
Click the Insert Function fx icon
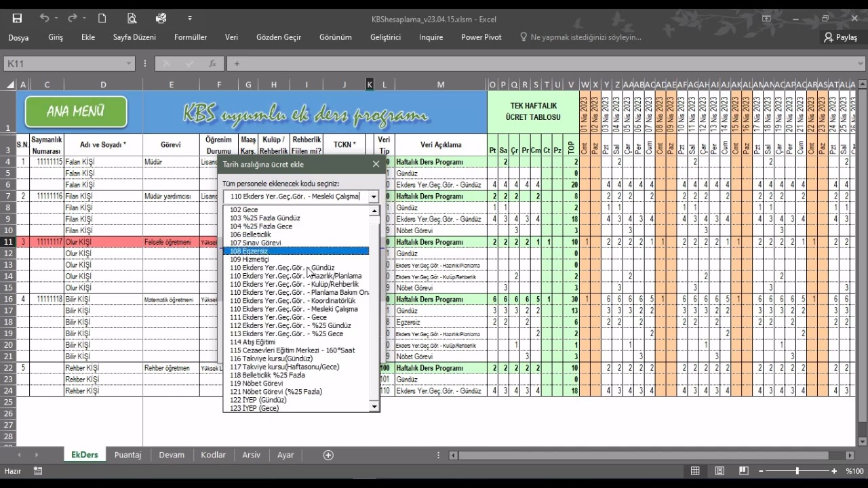212,64
